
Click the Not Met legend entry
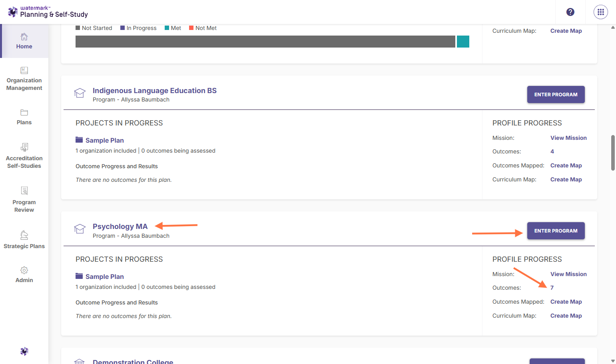tap(203, 28)
